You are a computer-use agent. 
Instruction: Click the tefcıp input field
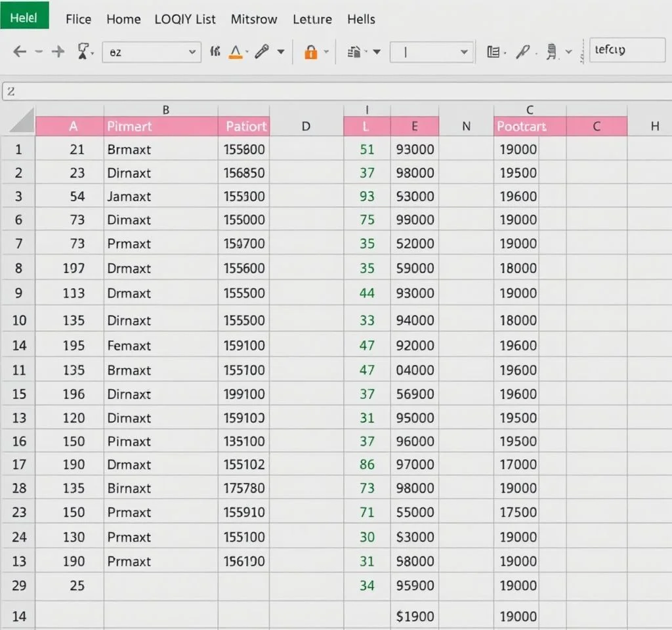(627, 50)
